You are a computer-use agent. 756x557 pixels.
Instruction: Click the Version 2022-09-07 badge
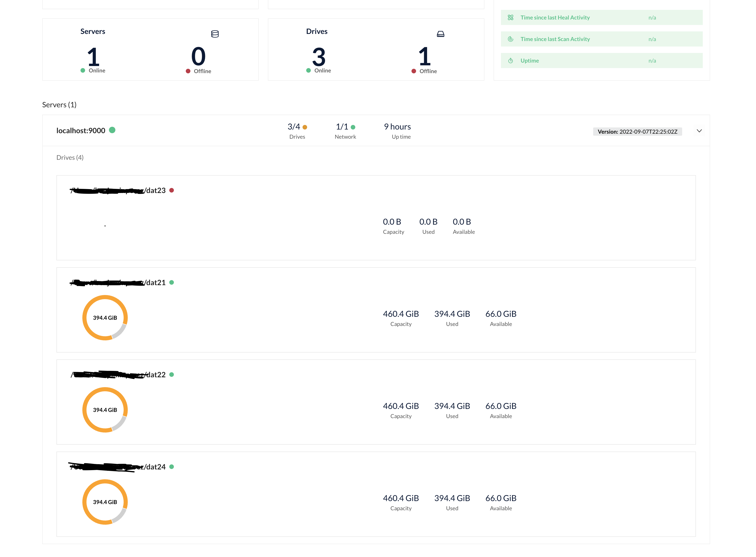coord(637,132)
